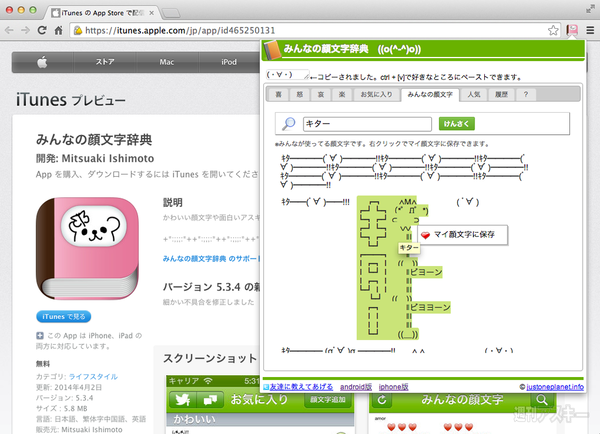Switch to the お気に入り tab
This screenshot has width=600, height=434.
click(377, 94)
